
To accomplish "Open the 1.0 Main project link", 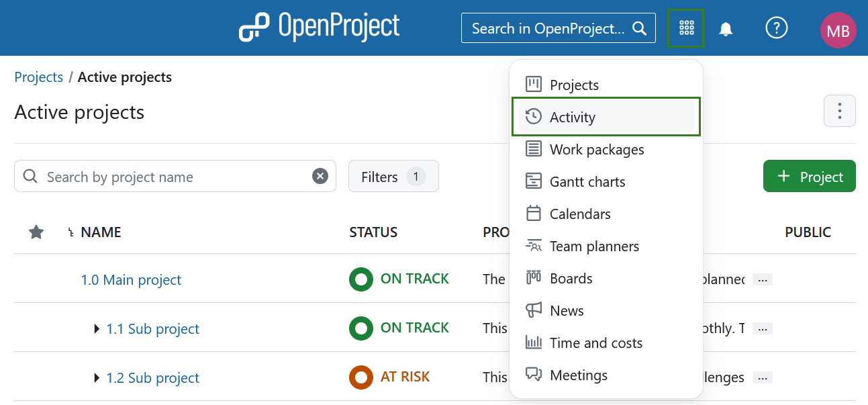I will click(x=131, y=279).
